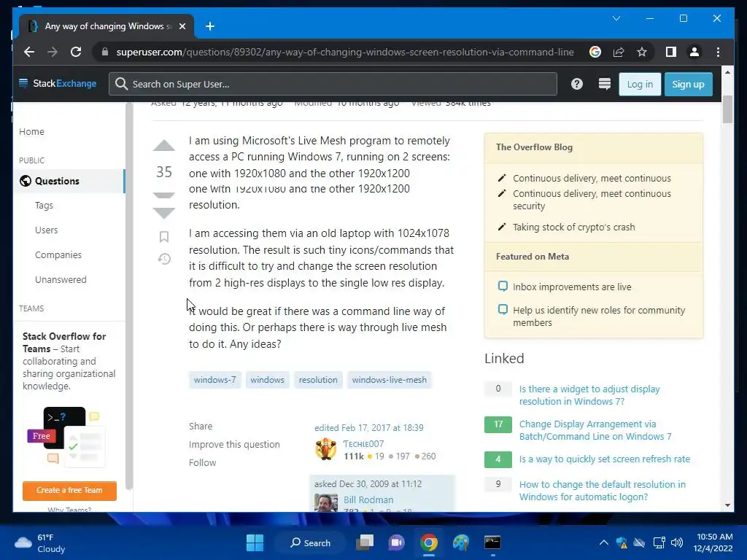Open the Google icon in address bar
The height and width of the screenshot is (560, 747).
[595, 52]
